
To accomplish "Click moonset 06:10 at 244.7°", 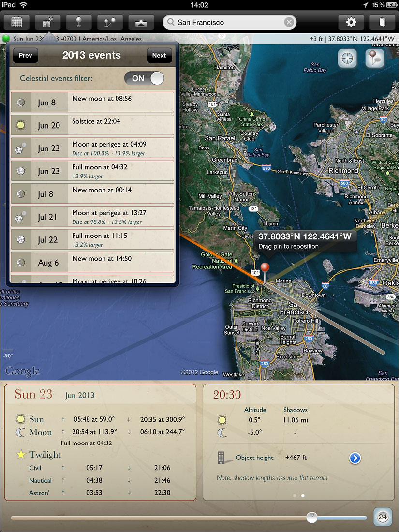I will pyautogui.click(x=163, y=432).
